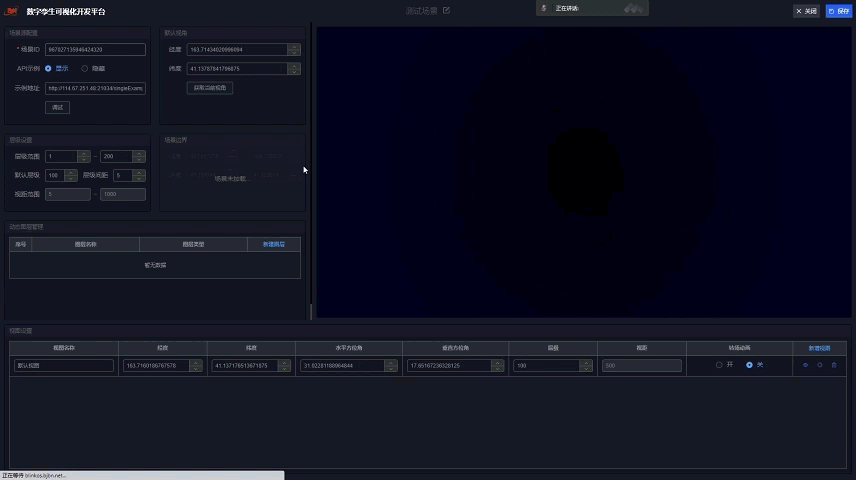
Task: Click the first blue icon in view row
Action: [x=805, y=365]
